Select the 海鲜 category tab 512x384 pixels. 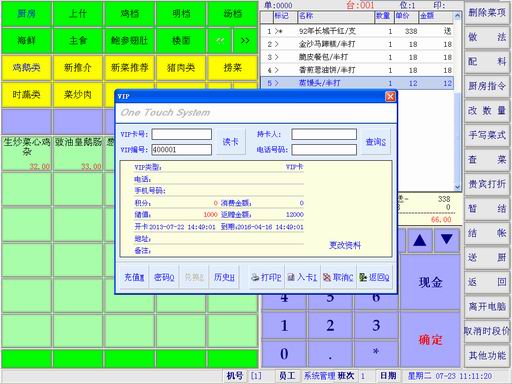coord(26,41)
